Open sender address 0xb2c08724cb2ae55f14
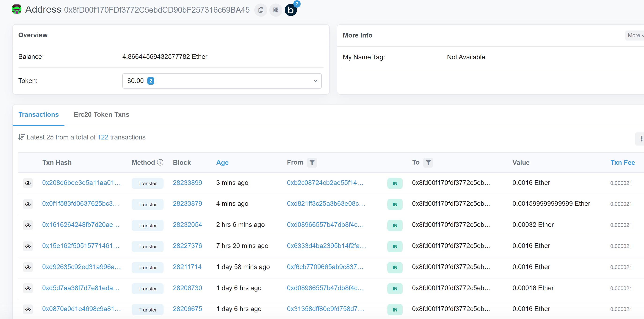The width and height of the screenshot is (644, 319). [x=325, y=183]
